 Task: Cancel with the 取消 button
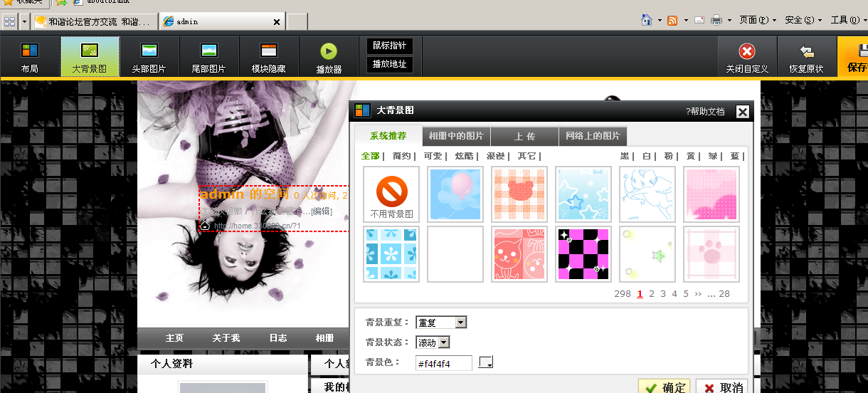click(721, 387)
